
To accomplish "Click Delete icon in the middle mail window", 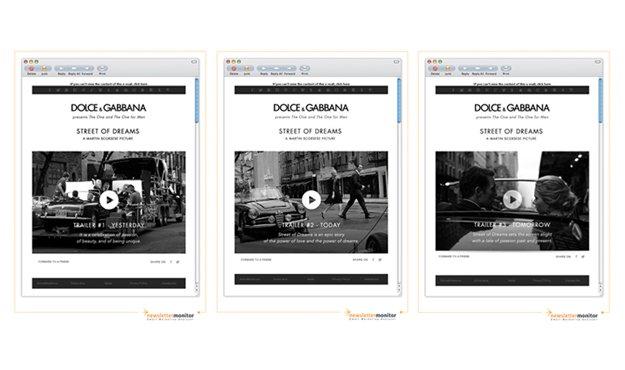I will (x=234, y=69).
